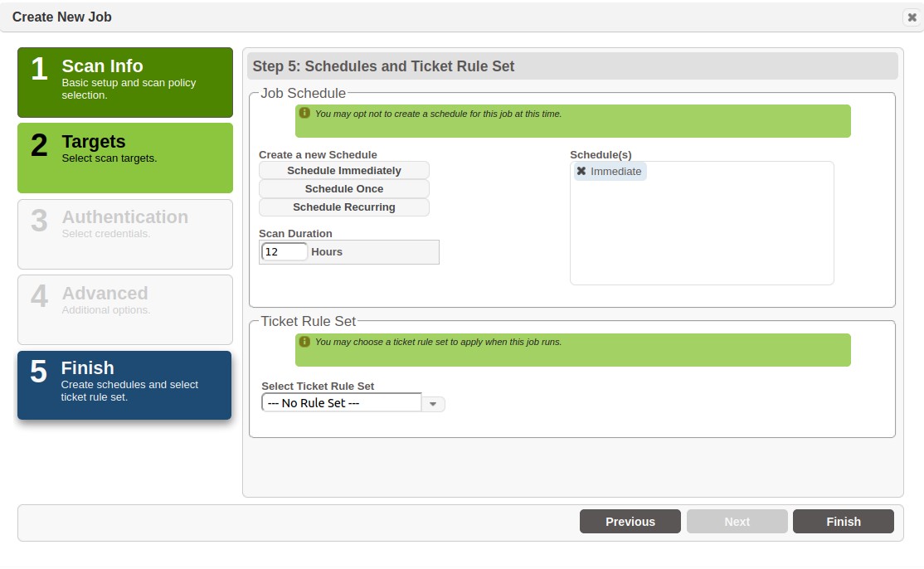Screen dimensions: 924x569
Task: Click the Scan Duration hours field
Action: (x=284, y=252)
